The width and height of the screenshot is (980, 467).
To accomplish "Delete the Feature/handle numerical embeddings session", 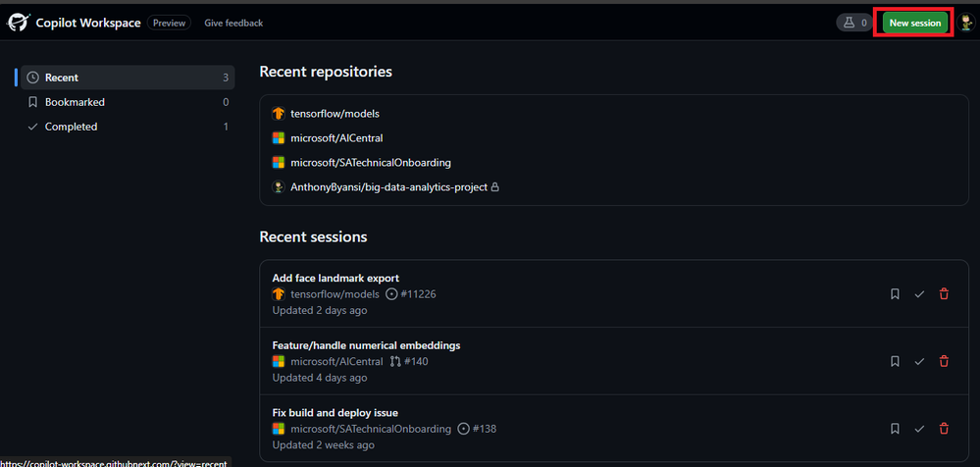I will (x=944, y=361).
